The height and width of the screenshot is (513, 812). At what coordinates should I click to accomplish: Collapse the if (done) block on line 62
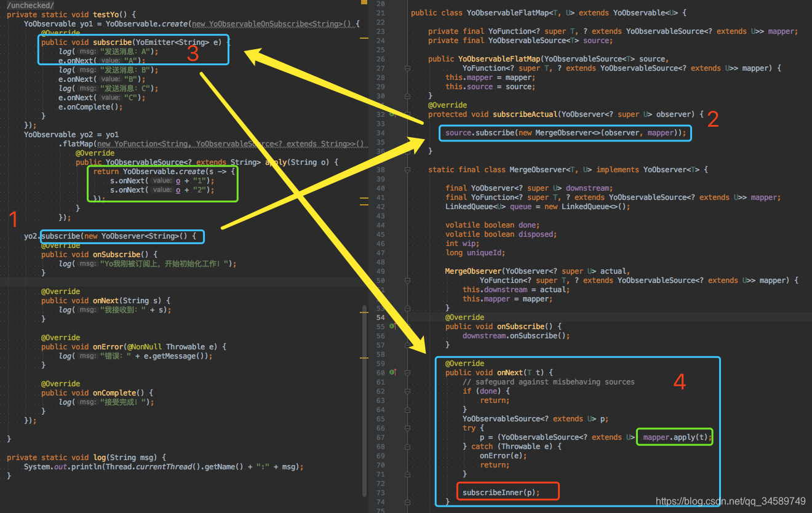407,391
